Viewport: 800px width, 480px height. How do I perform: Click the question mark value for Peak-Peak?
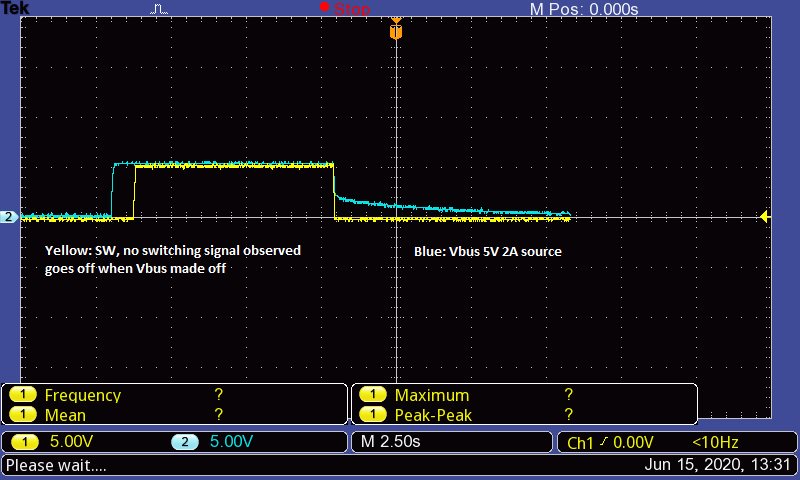[x=568, y=414]
